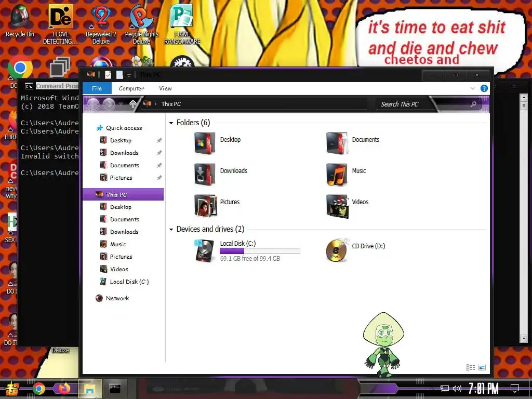Open Peggle Nights Deluxe desktop shortcut
This screenshot has width=532, height=399.
[141, 25]
